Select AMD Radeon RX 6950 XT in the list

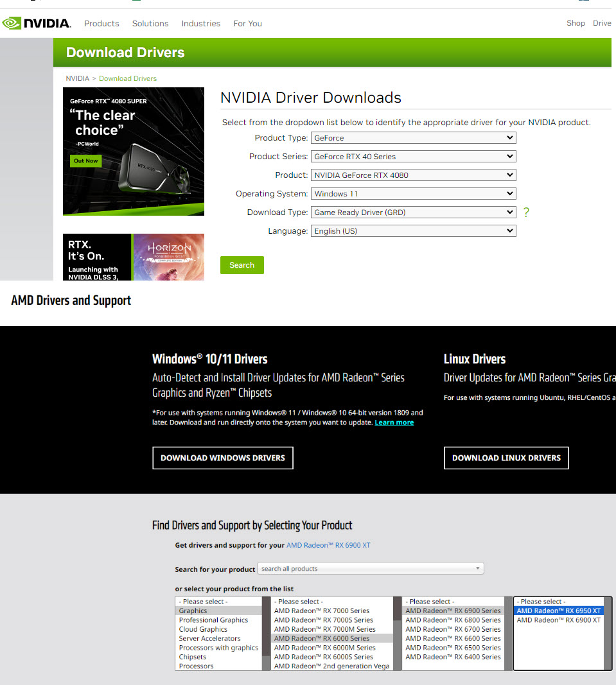coord(558,611)
